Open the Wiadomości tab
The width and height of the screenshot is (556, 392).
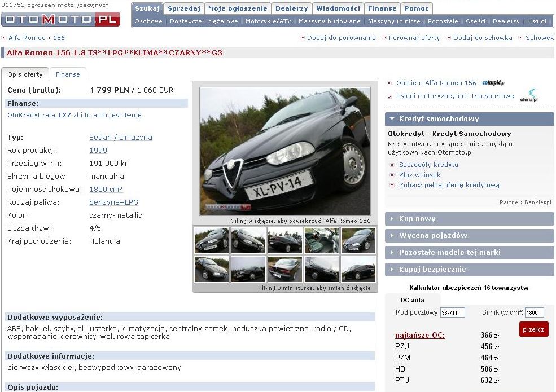338,8
